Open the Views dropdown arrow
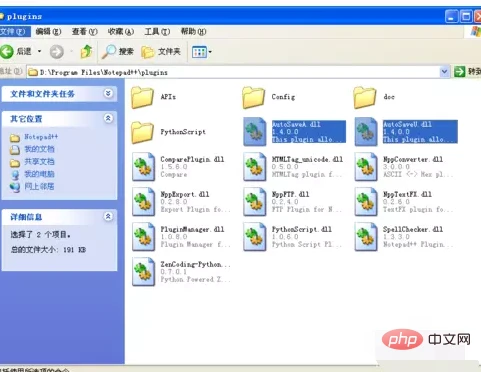481x372 pixels. coord(210,52)
